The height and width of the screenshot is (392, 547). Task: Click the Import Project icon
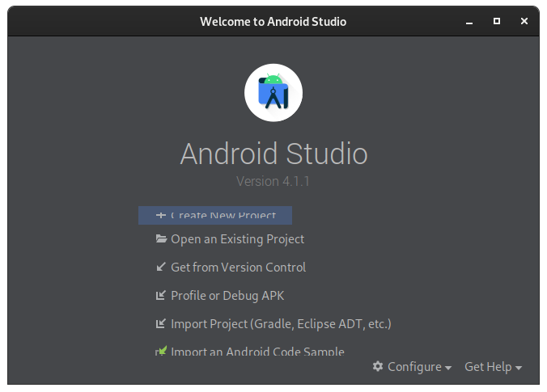coord(161,324)
